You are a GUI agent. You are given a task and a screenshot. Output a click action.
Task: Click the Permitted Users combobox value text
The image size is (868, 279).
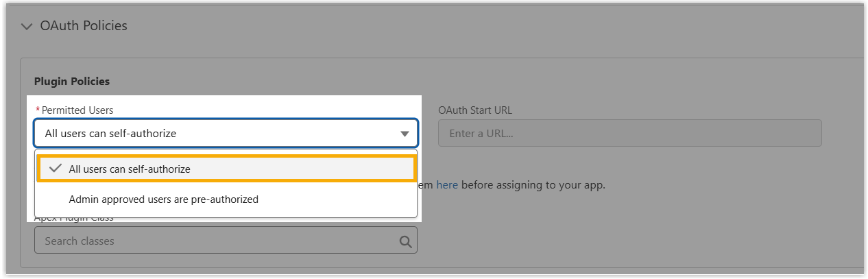(110, 134)
